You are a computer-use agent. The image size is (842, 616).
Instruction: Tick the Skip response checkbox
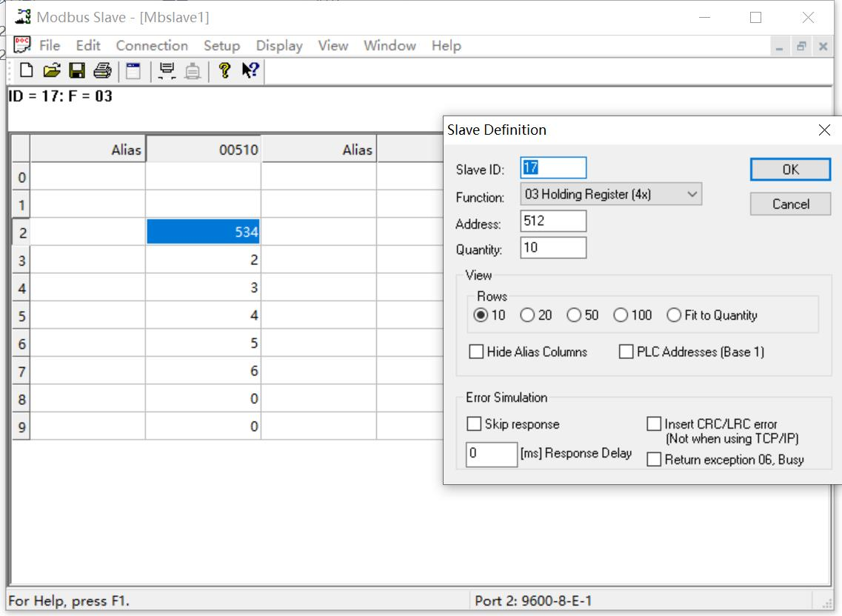475,424
